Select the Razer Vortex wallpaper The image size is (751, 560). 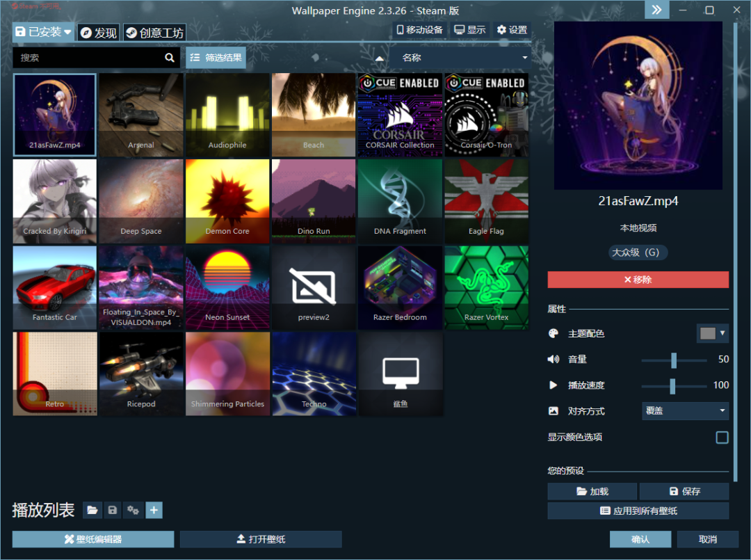click(487, 287)
